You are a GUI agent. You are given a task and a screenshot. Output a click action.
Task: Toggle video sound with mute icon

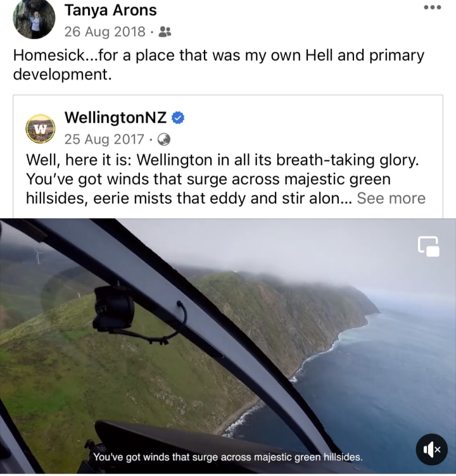point(431,450)
